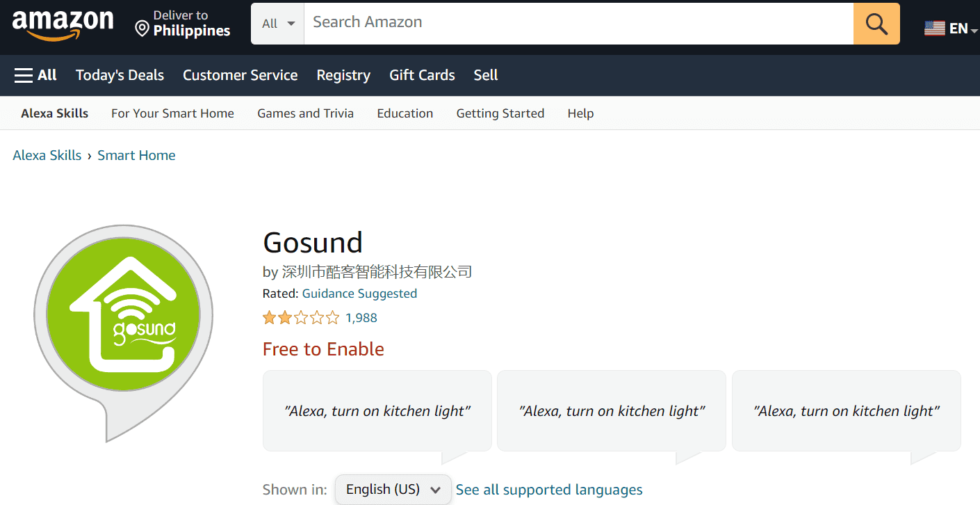The width and height of the screenshot is (980, 505).
Task: Expand the English (US) language dropdown
Action: coord(393,490)
